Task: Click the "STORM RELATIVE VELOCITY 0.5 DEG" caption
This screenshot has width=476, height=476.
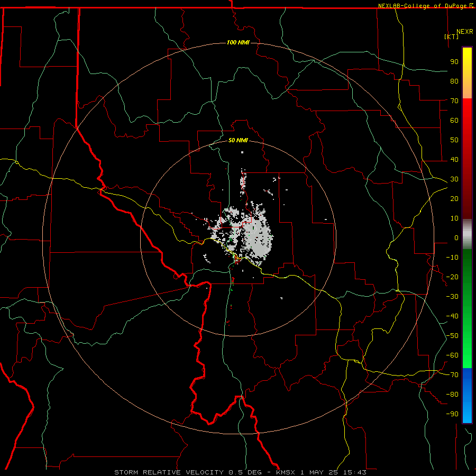Action: tap(189, 472)
